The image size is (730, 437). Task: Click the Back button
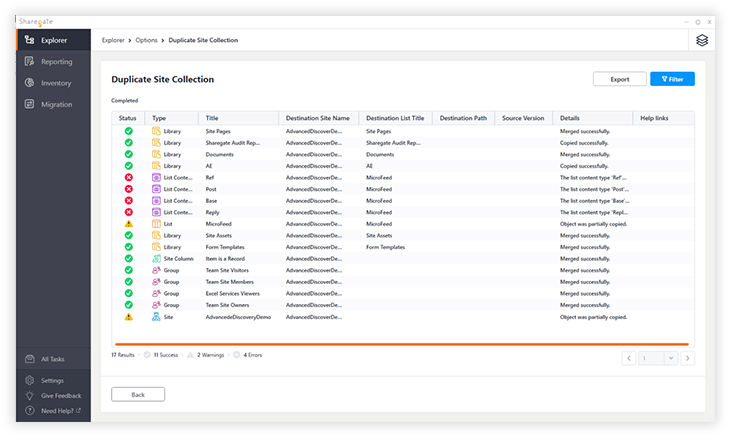tap(138, 394)
